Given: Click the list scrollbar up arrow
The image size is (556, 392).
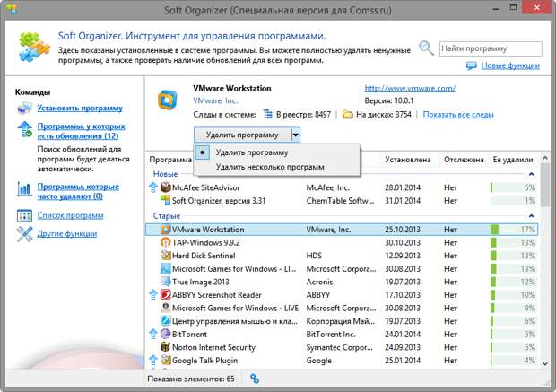Looking at the screenshot, I should point(545,158).
